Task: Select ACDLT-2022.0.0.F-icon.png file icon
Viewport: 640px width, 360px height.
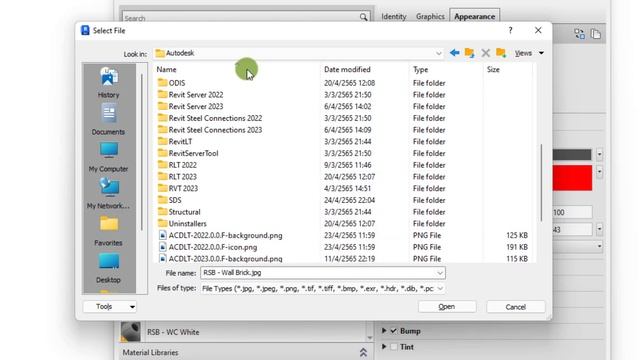Action: (162, 247)
